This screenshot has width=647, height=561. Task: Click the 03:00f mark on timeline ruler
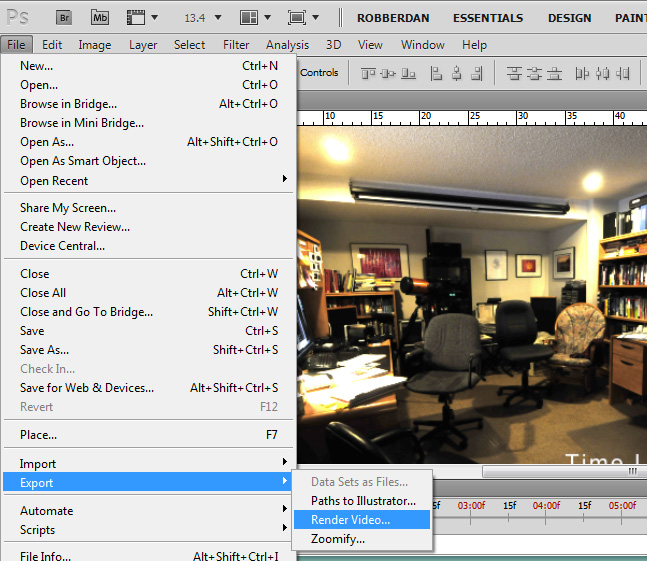tap(470, 506)
